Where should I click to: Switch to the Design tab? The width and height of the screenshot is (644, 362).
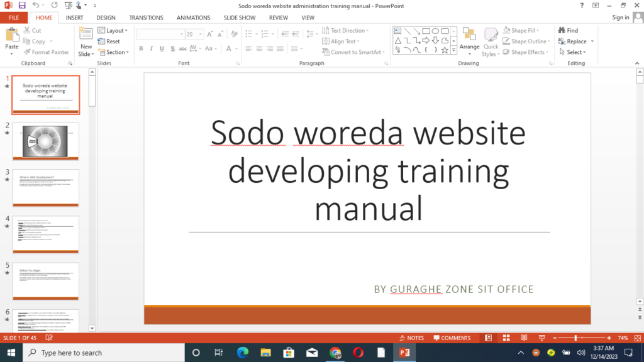coord(106,18)
